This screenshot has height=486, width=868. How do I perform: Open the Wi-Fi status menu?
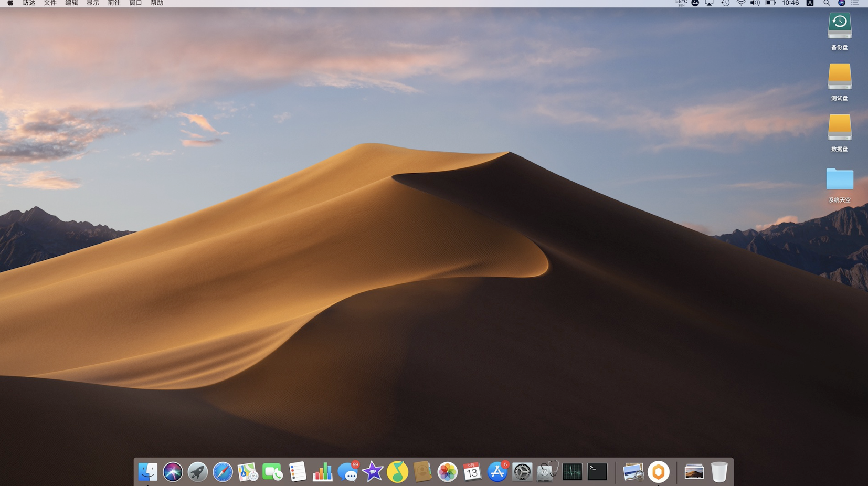pos(740,3)
